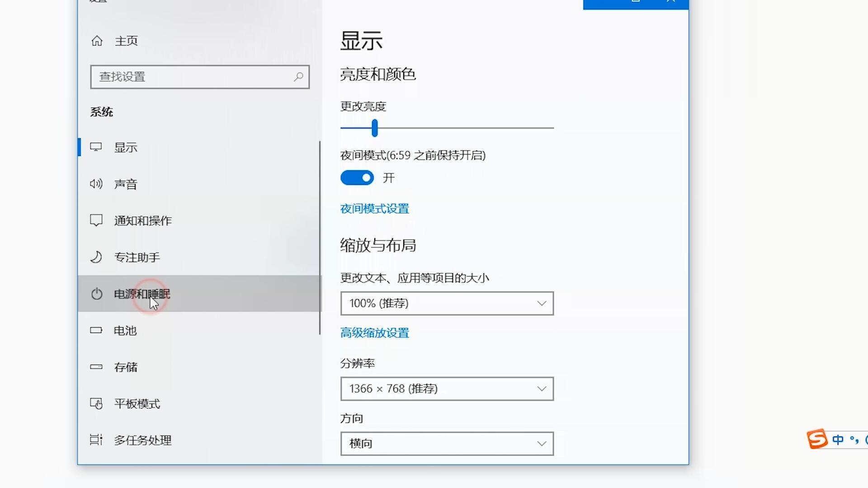Image resolution: width=868 pixels, height=488 pixels.
Task: Click the Sogou input method icon in tray
Action: [816, 440]
